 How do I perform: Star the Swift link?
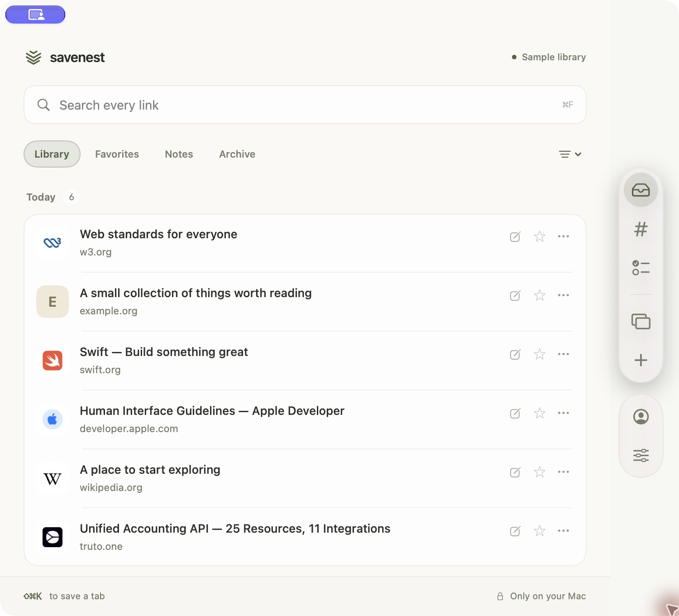pyautogui.click(x=539, y=354)
